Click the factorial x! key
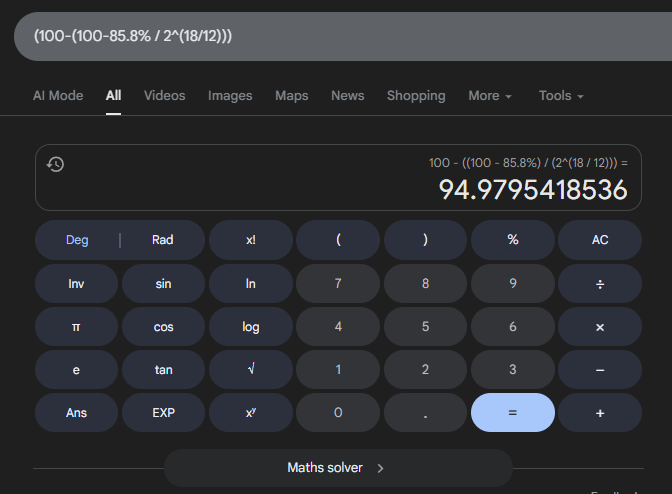 click(251, 240)
